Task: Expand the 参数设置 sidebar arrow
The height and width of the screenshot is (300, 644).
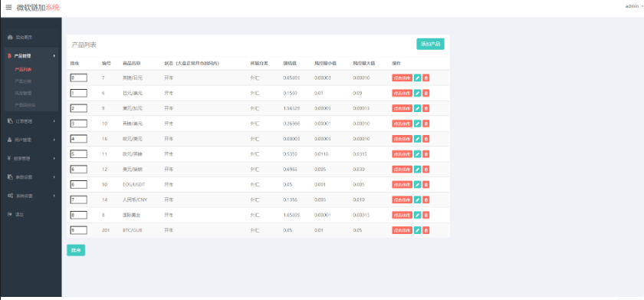Action: (x=54, y=177)
